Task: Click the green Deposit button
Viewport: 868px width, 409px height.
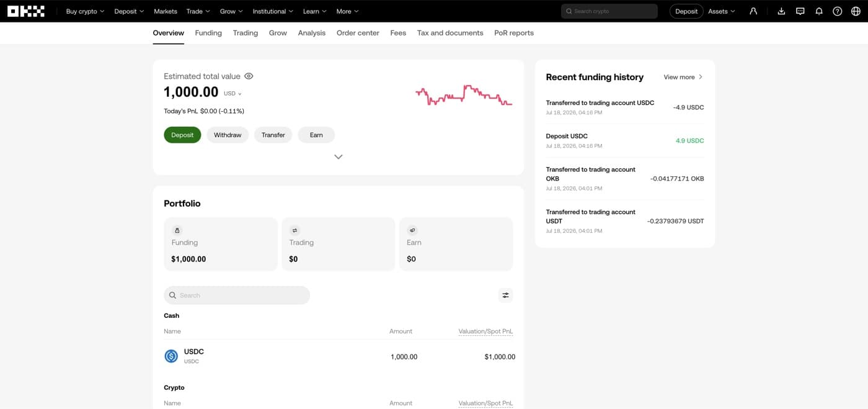Action: [x=182, y=135]
